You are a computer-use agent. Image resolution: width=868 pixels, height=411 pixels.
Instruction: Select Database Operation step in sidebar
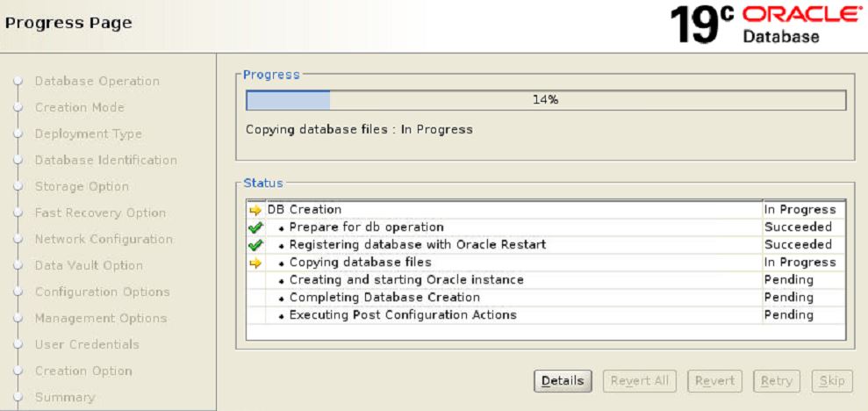coord(97,82)
